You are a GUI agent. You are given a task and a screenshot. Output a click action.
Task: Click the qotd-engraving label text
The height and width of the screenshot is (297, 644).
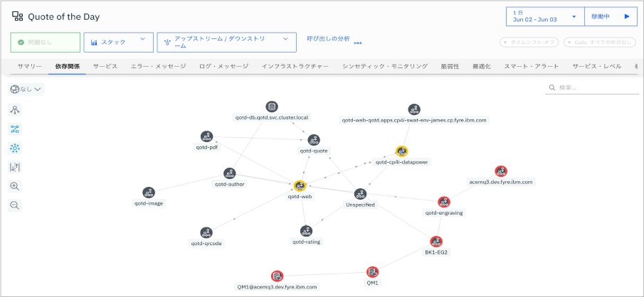point(444,213)
